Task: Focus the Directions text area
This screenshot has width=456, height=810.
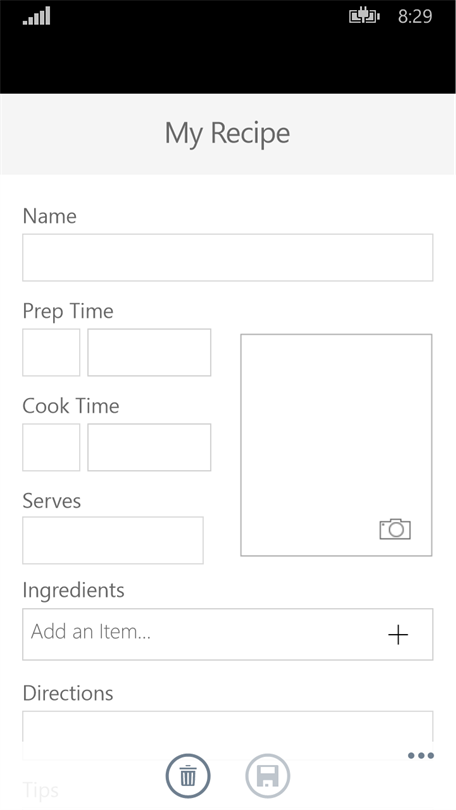Action: point(228,735)
